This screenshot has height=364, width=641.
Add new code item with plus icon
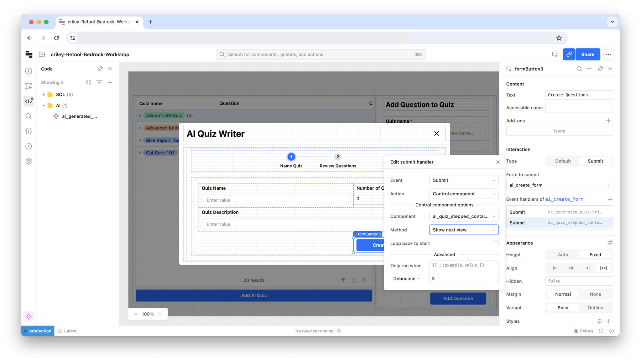click(110, 83)
